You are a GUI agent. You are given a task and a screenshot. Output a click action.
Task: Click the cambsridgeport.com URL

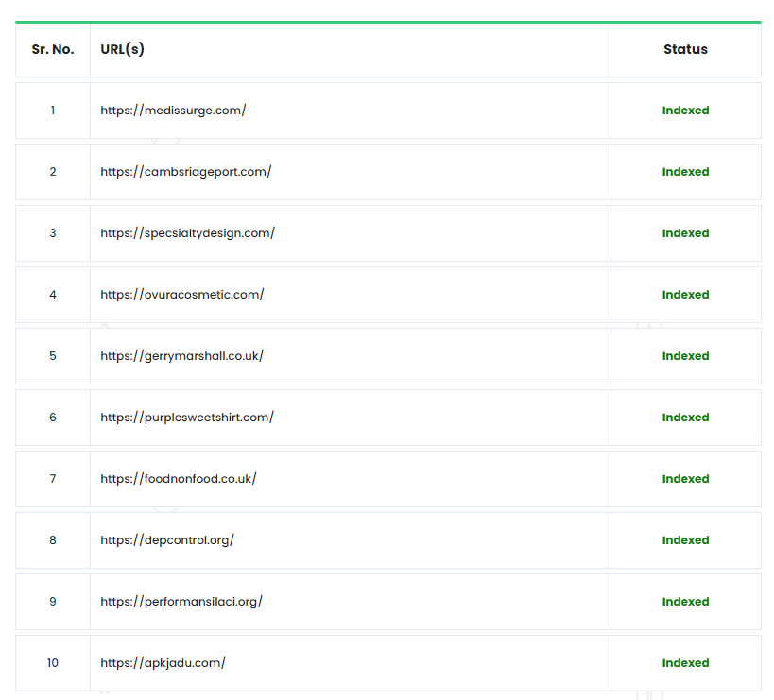point(185,172)
